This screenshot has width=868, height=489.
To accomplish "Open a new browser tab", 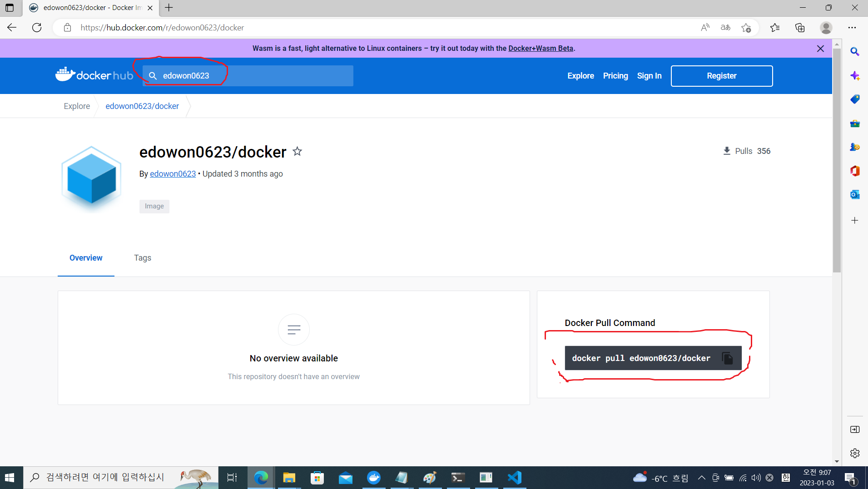I will point(169,8).
